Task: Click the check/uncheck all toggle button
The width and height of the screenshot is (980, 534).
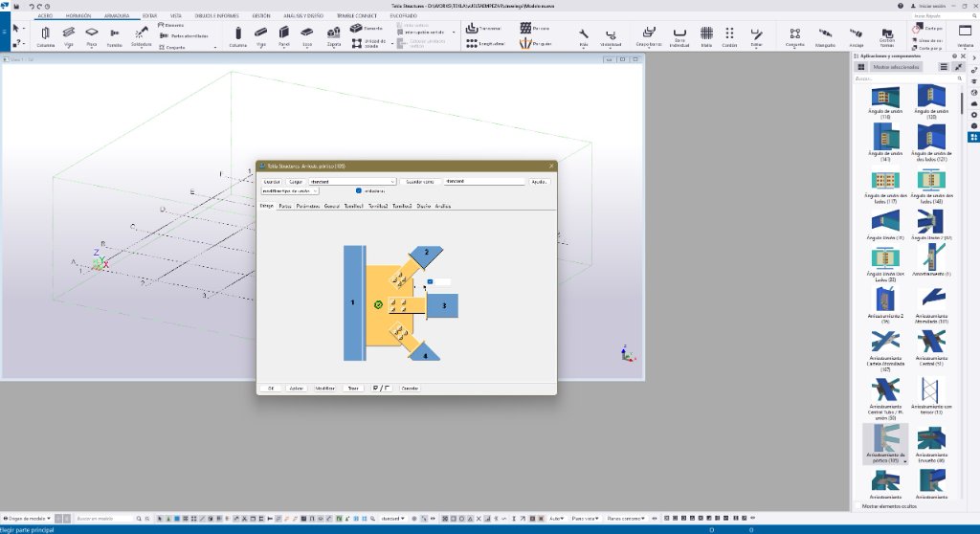Action: click(x=381, y=389)
